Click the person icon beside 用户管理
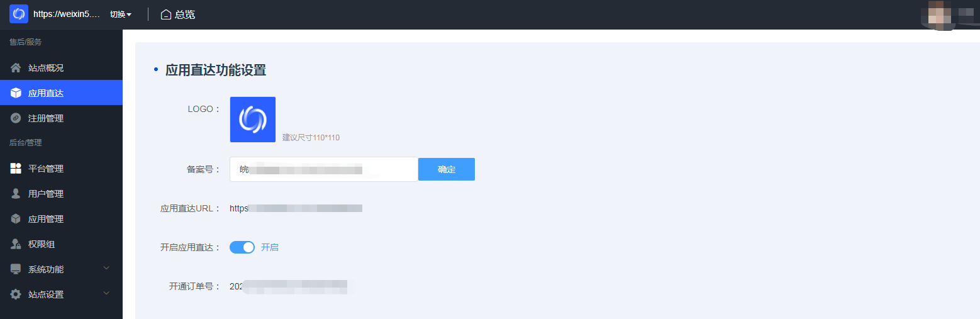Viewport: 980px width, 319px height. coord(16,193)
